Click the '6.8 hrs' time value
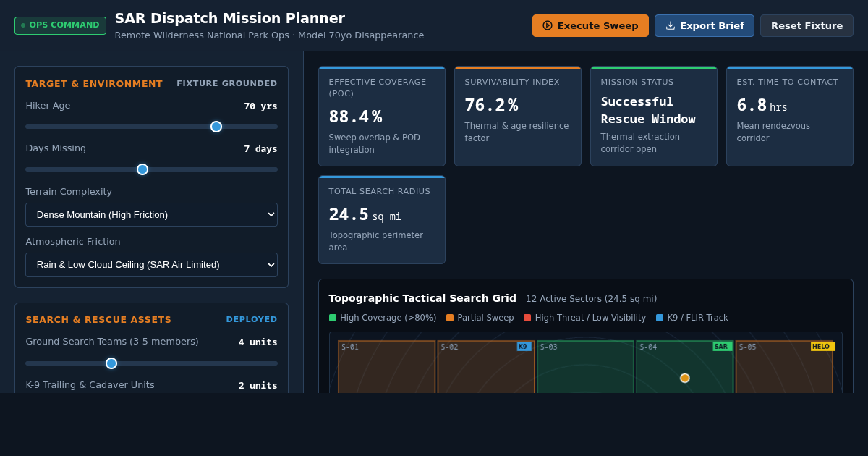Viewport: 868px width, 456px height. tap(762, 106)
